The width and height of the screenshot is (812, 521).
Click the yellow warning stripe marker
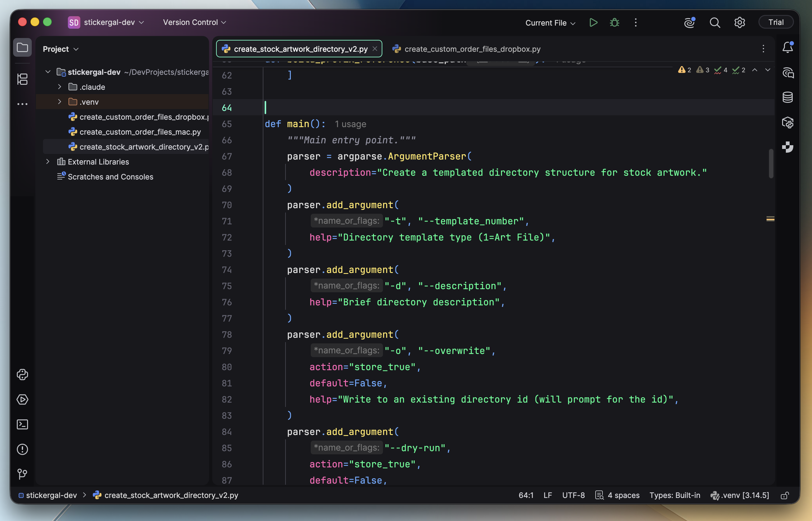point(770,219)
